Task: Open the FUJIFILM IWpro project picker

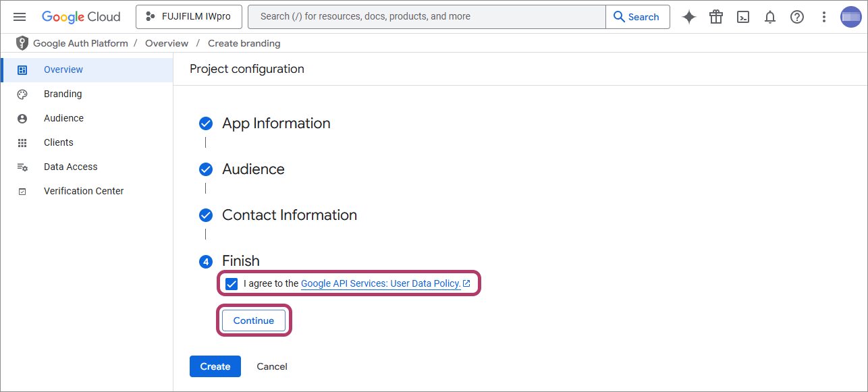Action: click(188, 17)
